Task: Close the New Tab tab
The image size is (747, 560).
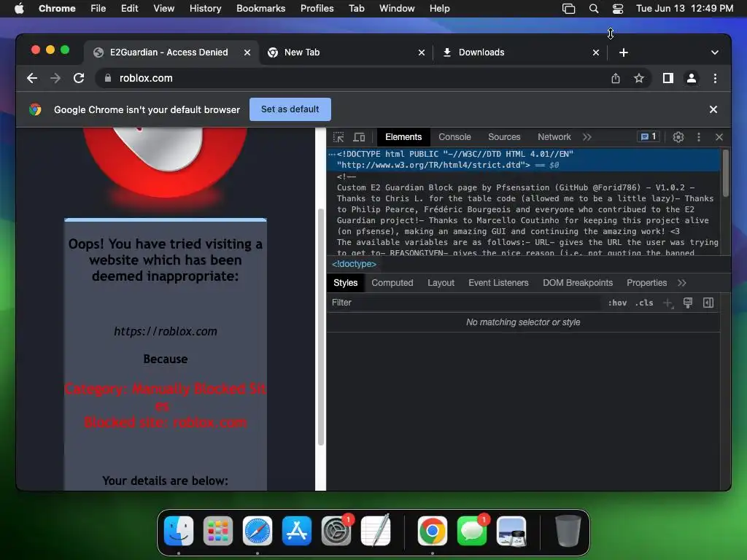Action: point(422,52)
